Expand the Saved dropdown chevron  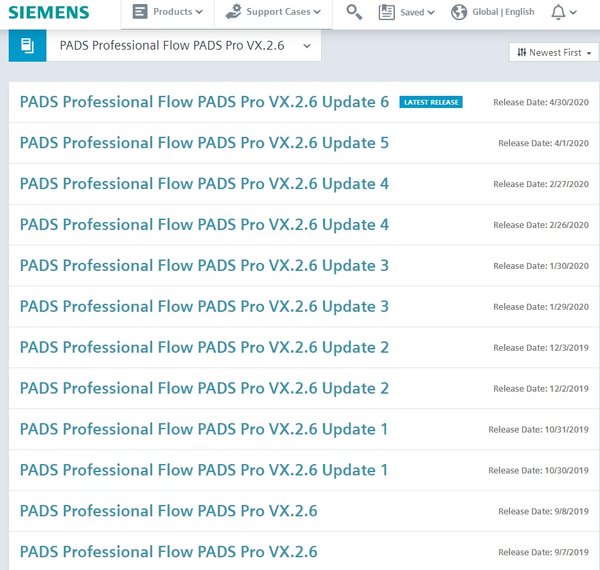click(431, 13)
